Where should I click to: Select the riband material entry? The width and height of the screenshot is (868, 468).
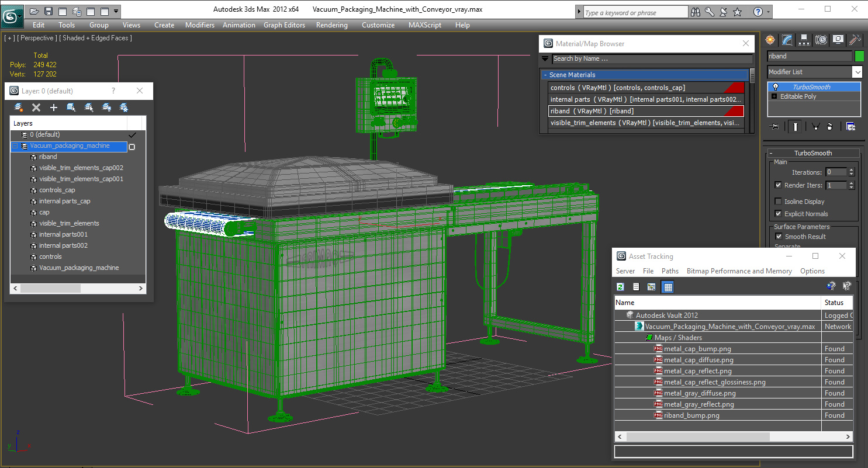646,111
